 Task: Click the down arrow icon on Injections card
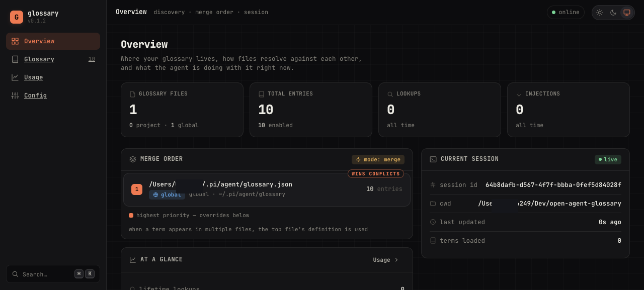pos(519,94)
